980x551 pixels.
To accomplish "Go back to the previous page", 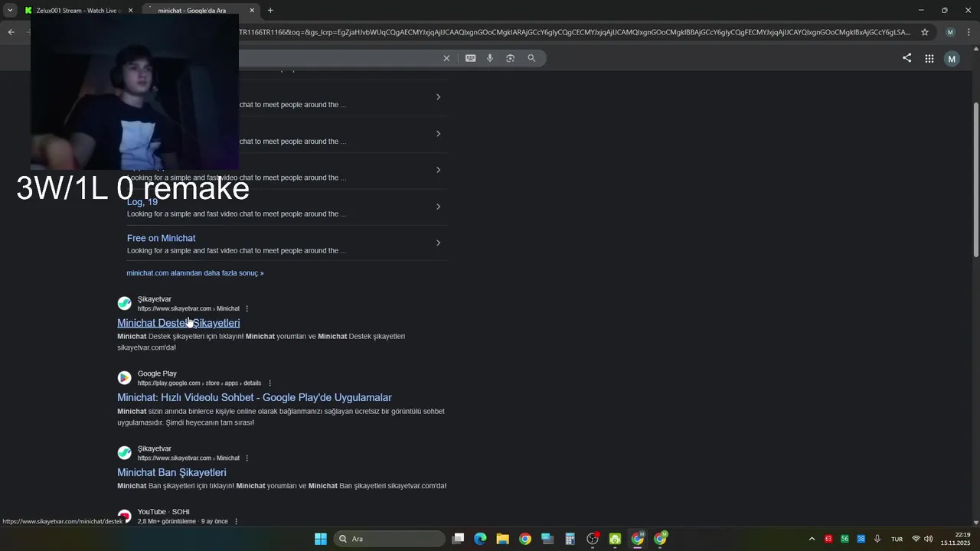I will (x=11, y=32).
